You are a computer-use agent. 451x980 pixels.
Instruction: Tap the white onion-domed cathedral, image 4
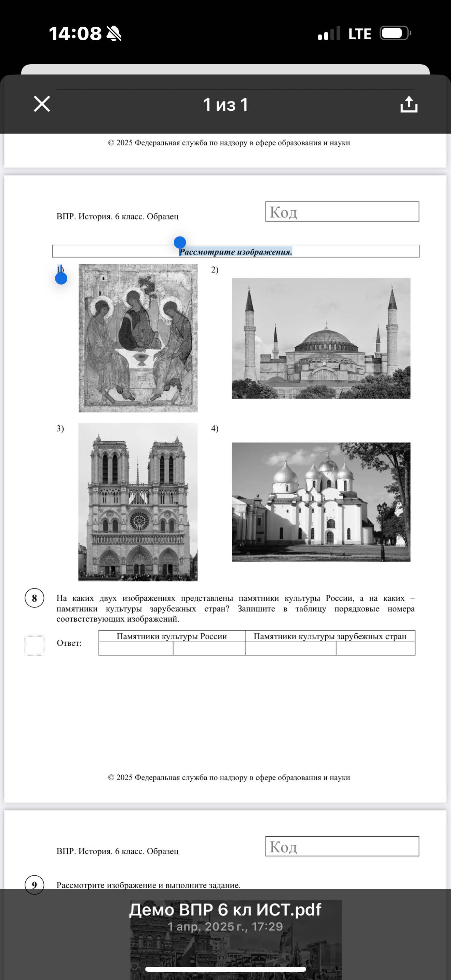pos(321,502)
